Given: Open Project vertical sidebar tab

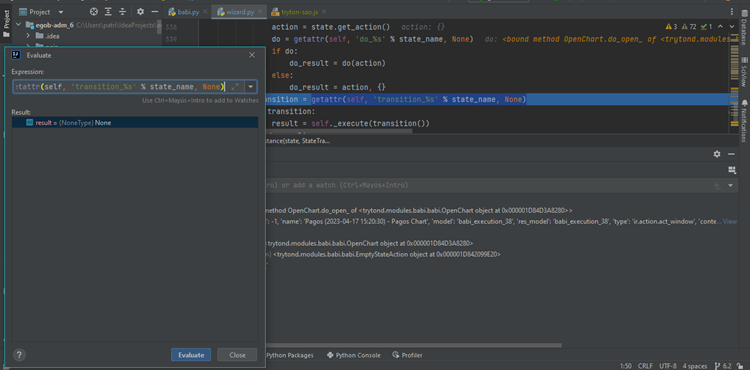Looking at the screenshot, I should [7, 24].
